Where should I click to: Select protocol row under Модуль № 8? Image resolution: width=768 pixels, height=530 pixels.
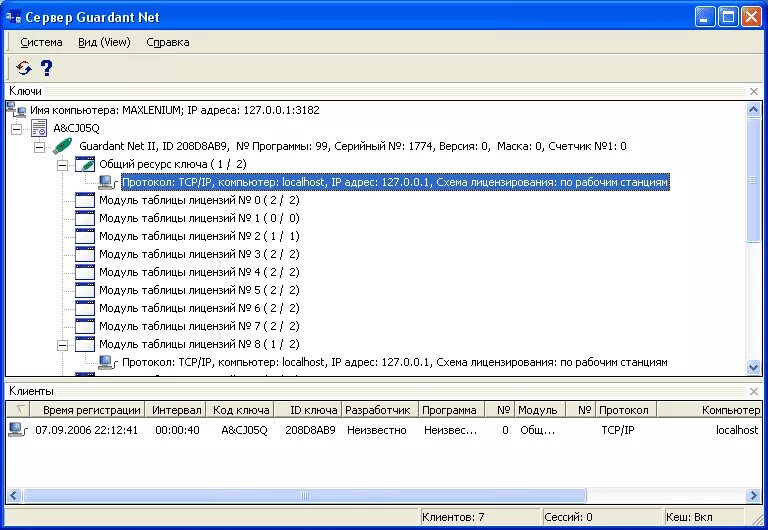[x=395, y=362]
